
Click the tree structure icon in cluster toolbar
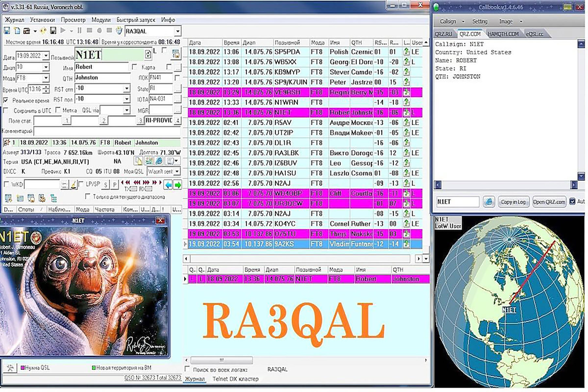click(54, 198)
